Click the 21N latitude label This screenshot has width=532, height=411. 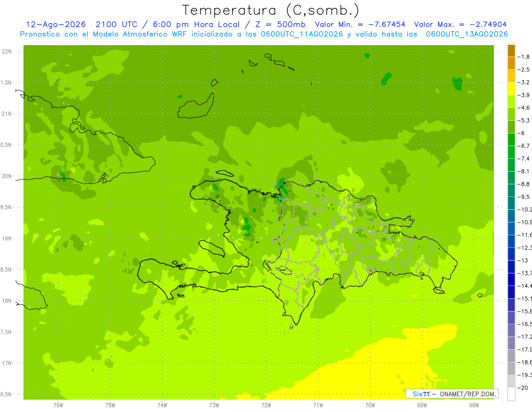pyautogui.click(x=7, y=114)
